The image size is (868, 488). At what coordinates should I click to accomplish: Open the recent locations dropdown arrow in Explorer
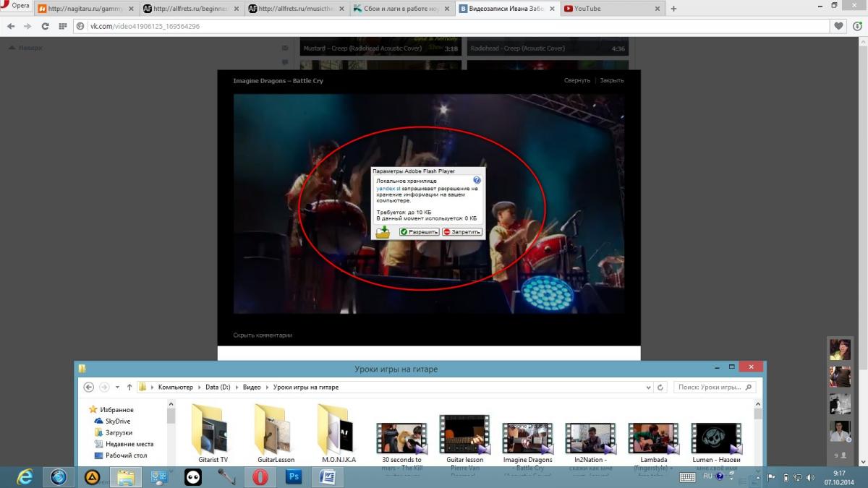pos(117,388)
